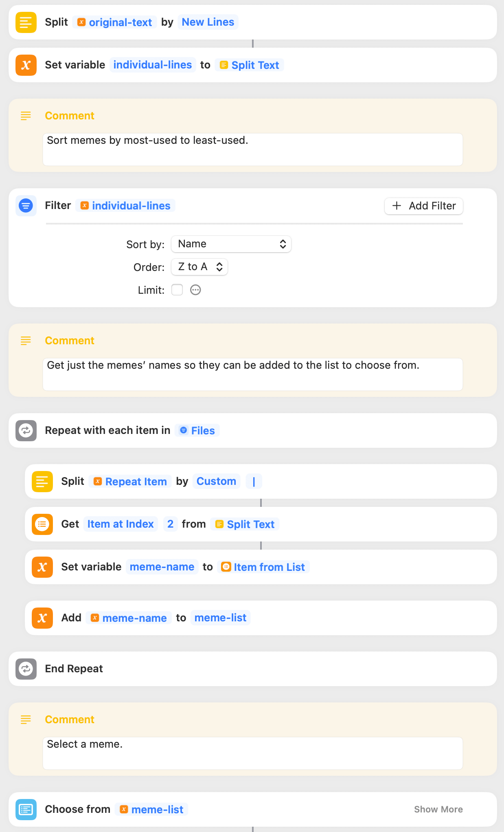The image size is (504, 832).
Task: Change the New Lines separator option
Action: [x=208, y=22]
